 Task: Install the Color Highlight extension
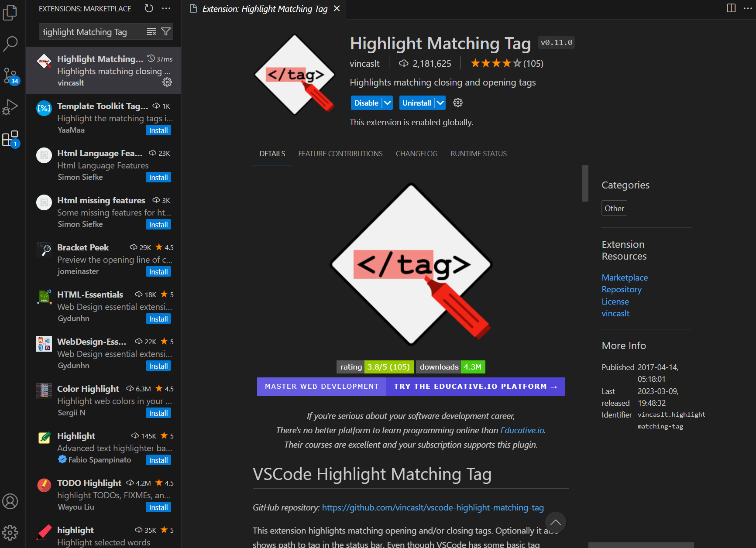(158, 413)
